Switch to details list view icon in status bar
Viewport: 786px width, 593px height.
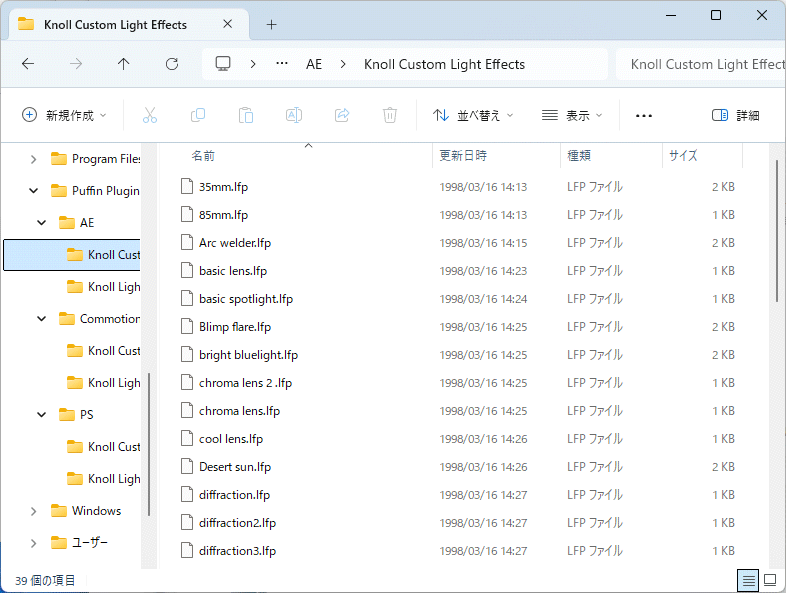(x=748, y=580)
